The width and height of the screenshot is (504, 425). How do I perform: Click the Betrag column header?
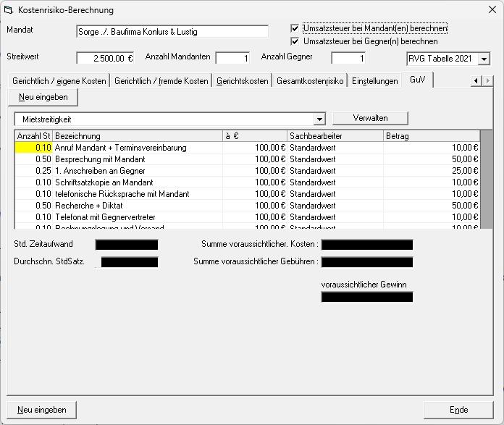[432, 136]
